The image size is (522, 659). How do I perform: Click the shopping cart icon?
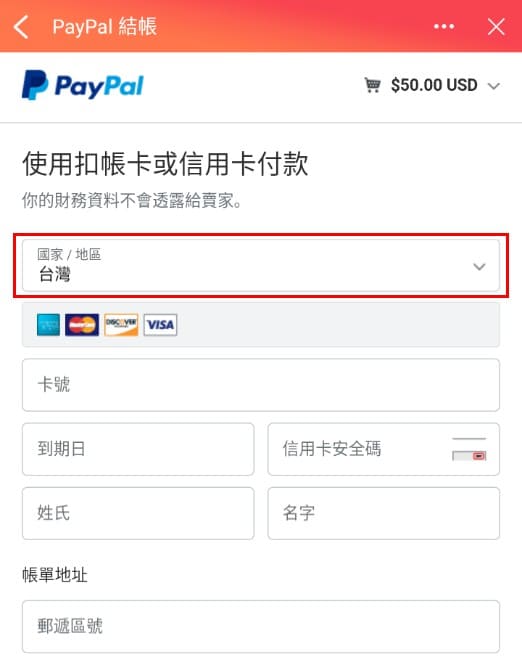click(x=372, y=85)
